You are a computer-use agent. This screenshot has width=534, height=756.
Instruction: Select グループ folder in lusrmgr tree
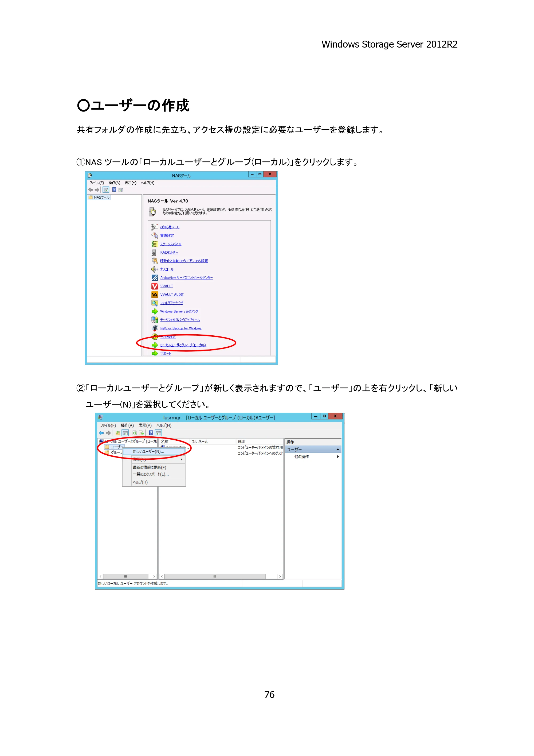[x=113, y=452]
